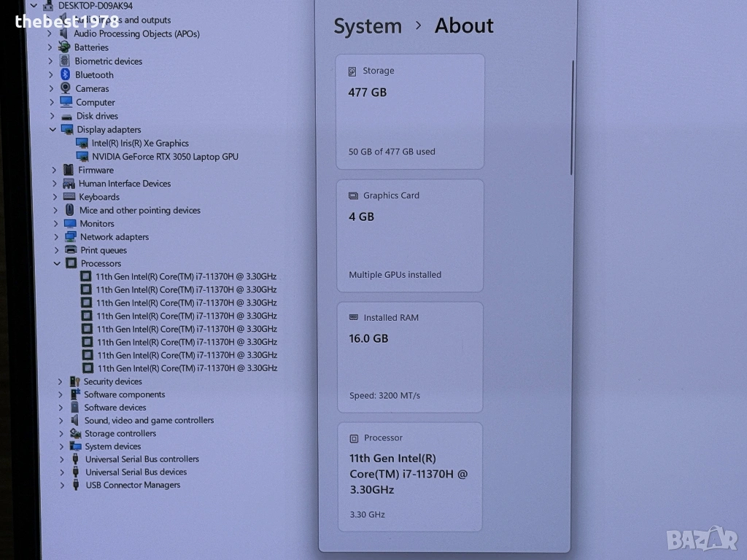This screenshot has width=747, height=560.
Task: Click the Cameras category icon
Action: pyautogui.click(x=66, y=88)
